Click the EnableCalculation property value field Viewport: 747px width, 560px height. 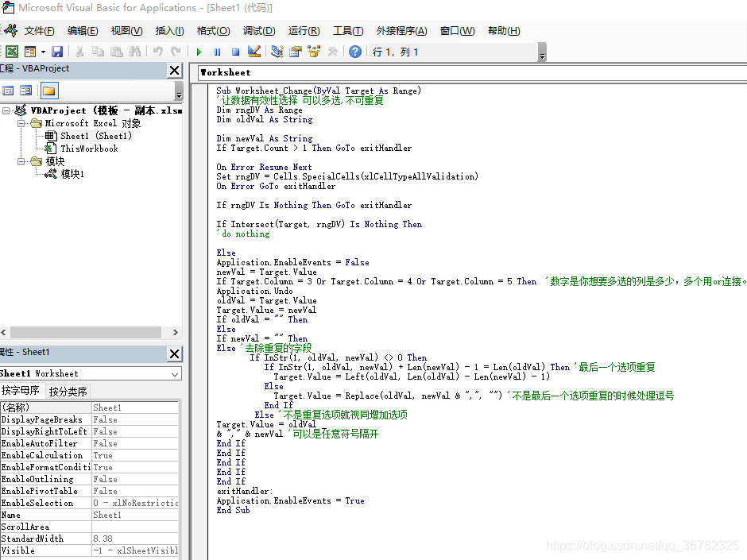tap(135, 455)
